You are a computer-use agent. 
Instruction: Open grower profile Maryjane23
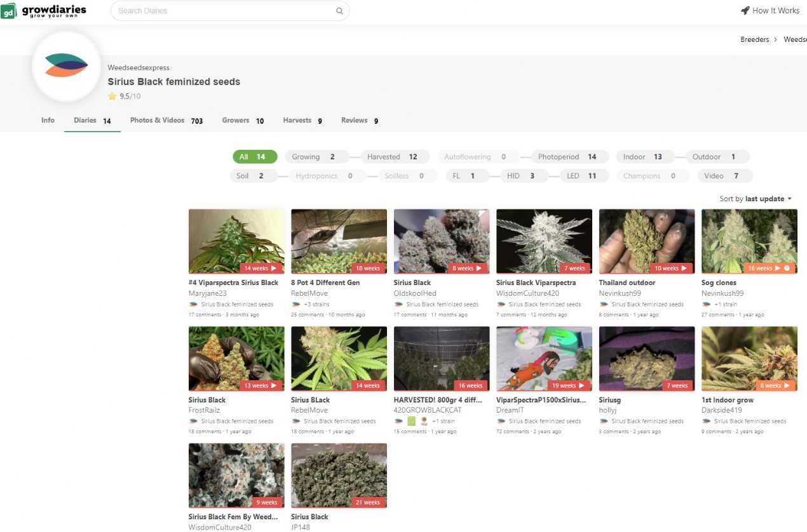207,293
